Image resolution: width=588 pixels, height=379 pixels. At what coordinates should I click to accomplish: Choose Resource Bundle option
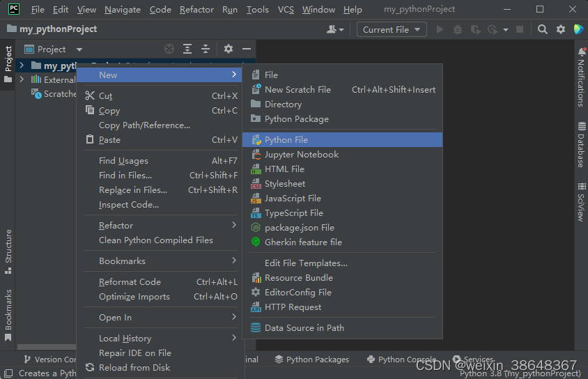click(342, 278)
